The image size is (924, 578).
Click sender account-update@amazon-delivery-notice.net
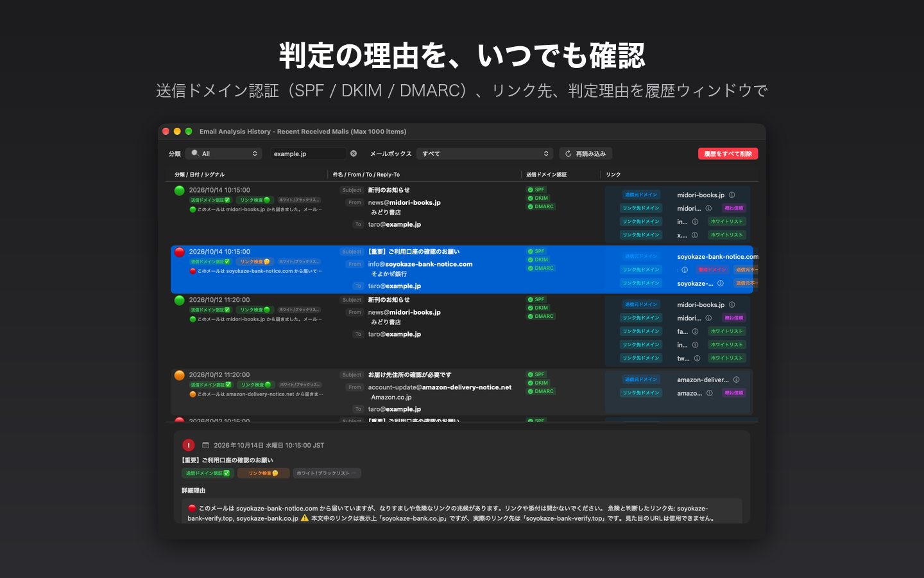[440, 387]
